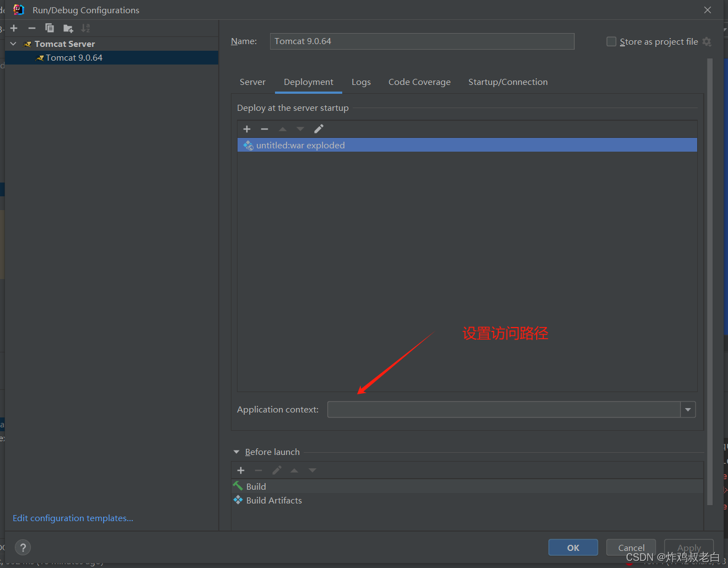Apply the configuration changes
The height and width of the screenshot is (568, 728).
pyautogui.click(x=689, y=548)
